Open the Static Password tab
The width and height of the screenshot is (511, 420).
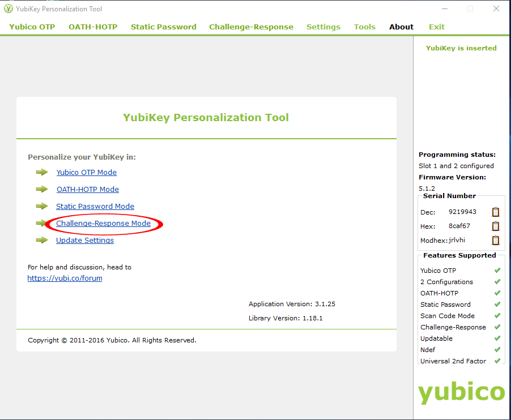click(164, 27)
